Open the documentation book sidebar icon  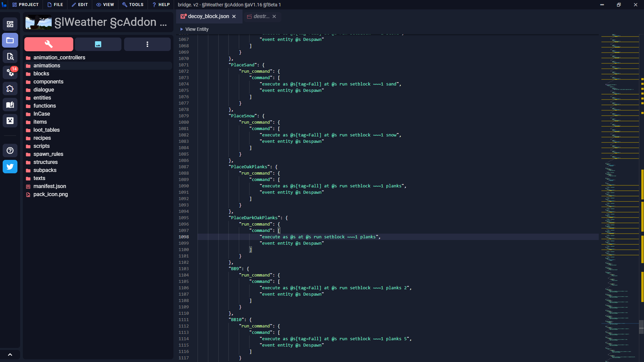coord(10,105)
